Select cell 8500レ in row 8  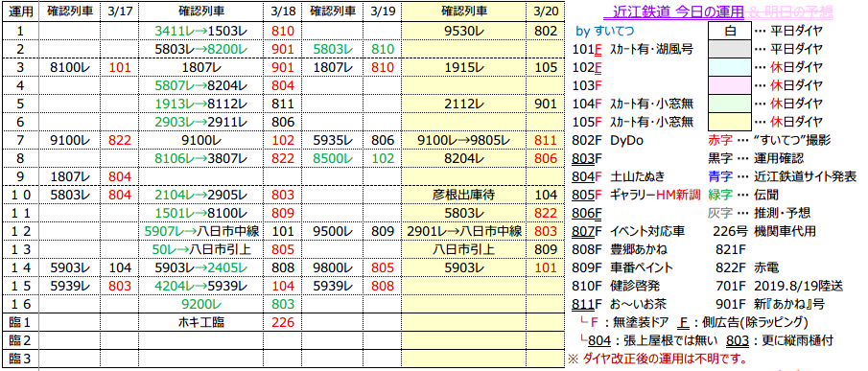[332, 159]
